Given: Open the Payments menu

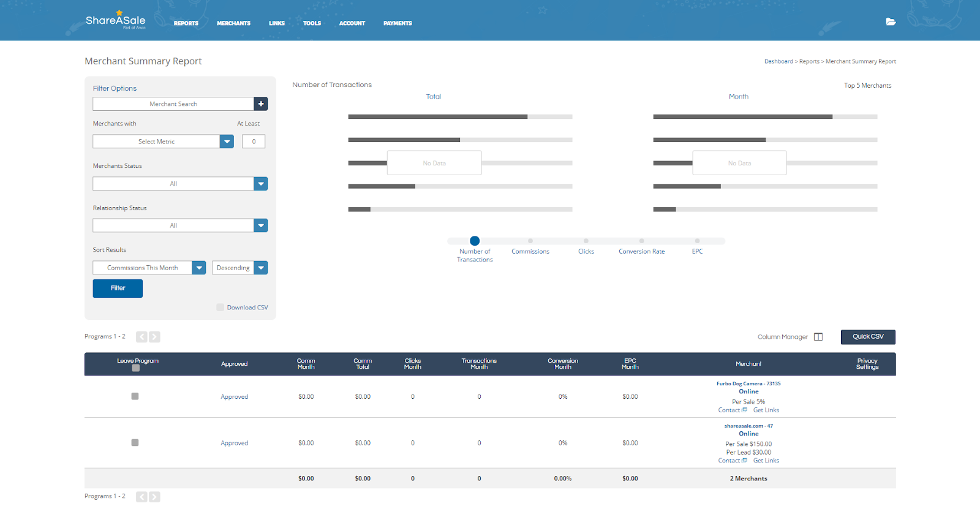Looking at the screenshot, I should pyautogui.click(x=398, y=23).
